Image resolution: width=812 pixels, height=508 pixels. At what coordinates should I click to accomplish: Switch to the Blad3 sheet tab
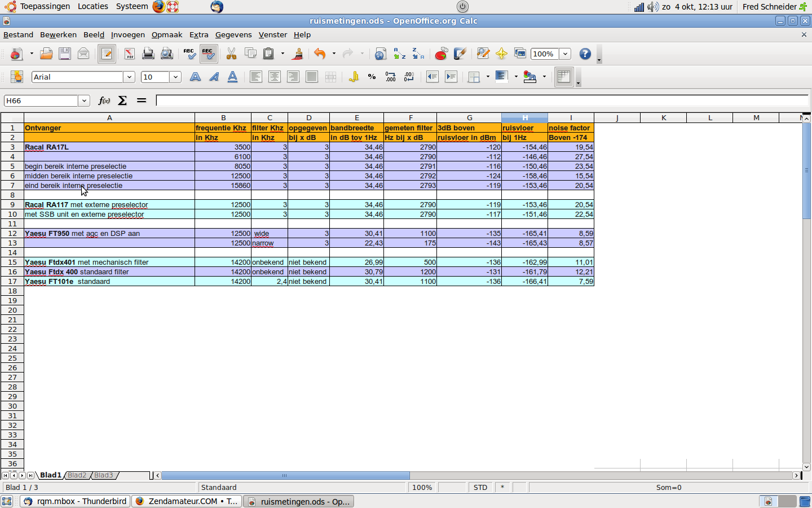pos(103,475)
